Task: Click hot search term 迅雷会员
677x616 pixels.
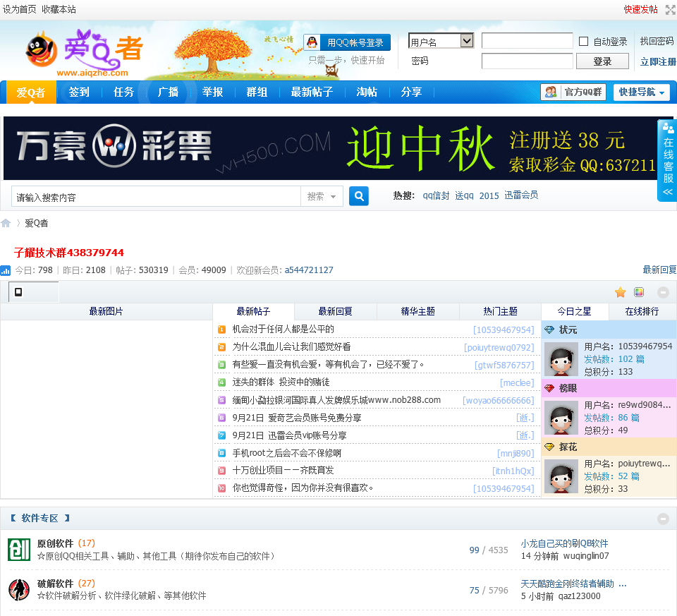Action: click(521, 195)
